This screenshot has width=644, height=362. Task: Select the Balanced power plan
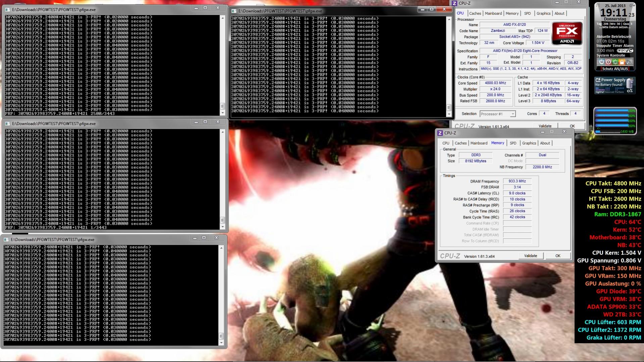[610, 92]
